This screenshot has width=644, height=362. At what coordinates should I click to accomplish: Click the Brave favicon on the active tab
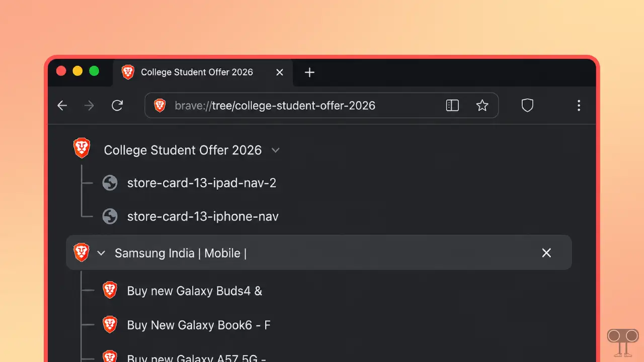point(128,72)
